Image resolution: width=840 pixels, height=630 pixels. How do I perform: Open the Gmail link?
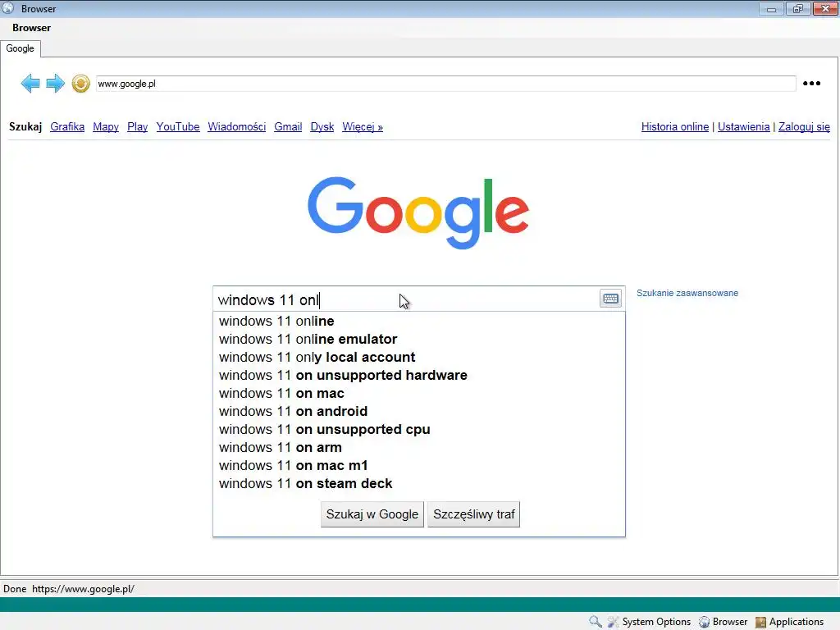click(x=288, y=127)
